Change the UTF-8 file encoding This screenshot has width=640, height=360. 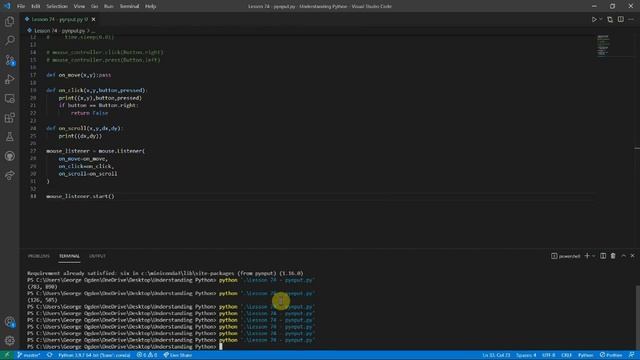[x=549, y=355]
